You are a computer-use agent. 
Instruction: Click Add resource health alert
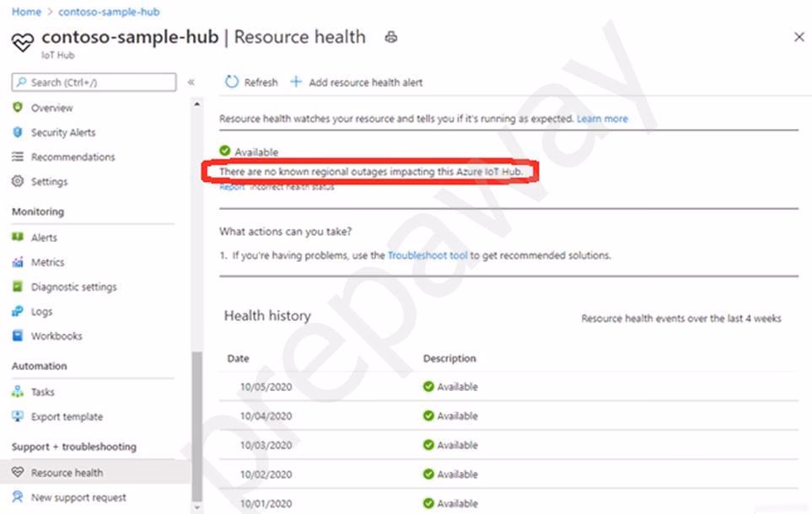(x=366, y=83)
